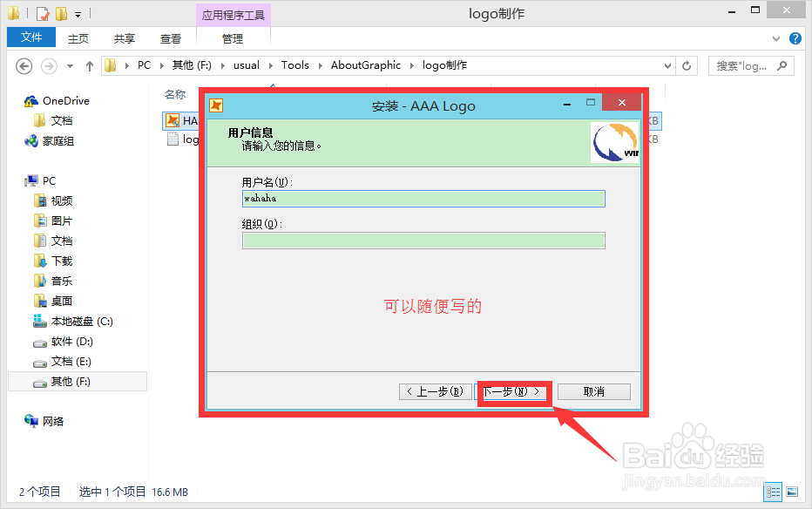
Task: Select 其他 (F:) drive in sidebar
Action: tap(78, 382)
